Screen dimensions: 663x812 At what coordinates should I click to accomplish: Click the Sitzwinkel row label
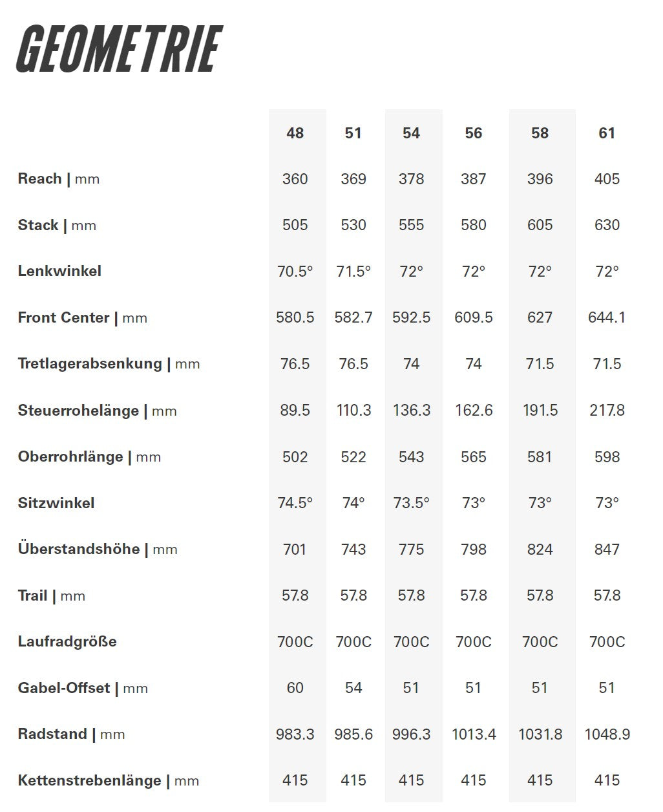click(56, 503)
